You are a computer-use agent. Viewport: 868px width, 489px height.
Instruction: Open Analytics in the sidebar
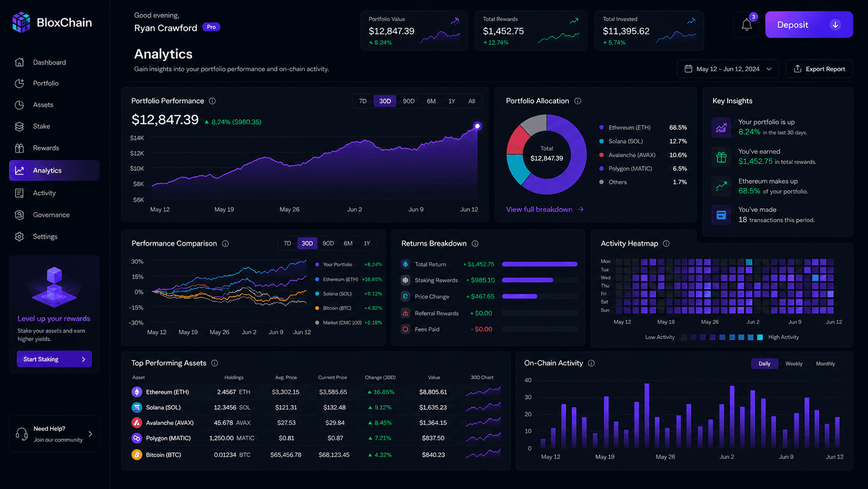coord(54,170)
